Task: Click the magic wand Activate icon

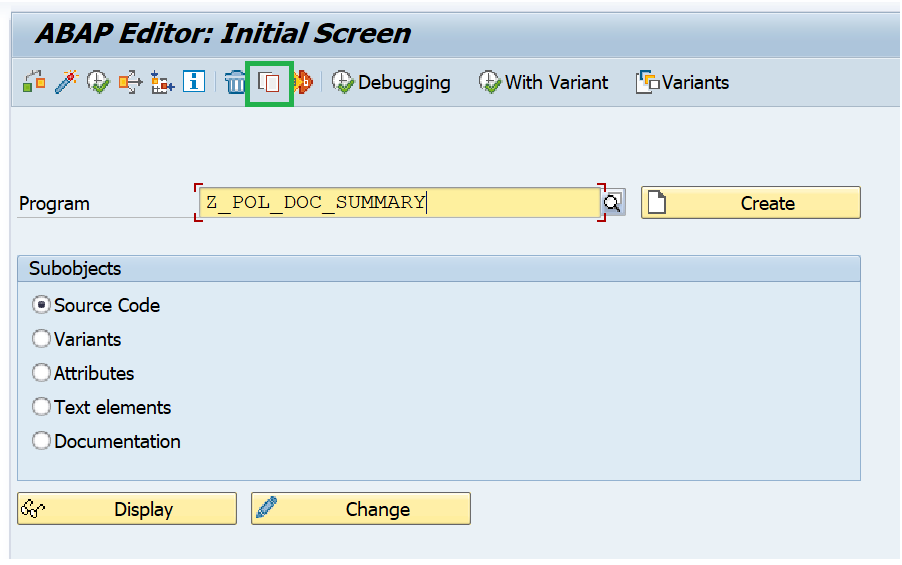Action: pyautogui.click(x=66, y=82)
